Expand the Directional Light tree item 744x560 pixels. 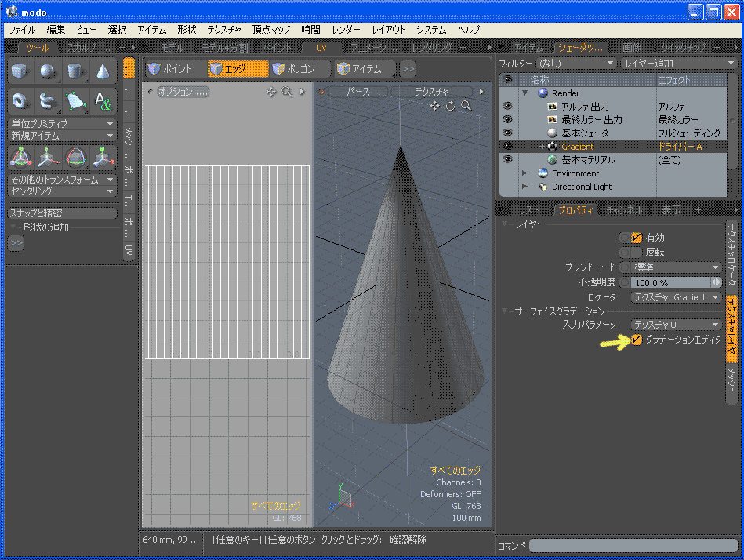[524, 187]
